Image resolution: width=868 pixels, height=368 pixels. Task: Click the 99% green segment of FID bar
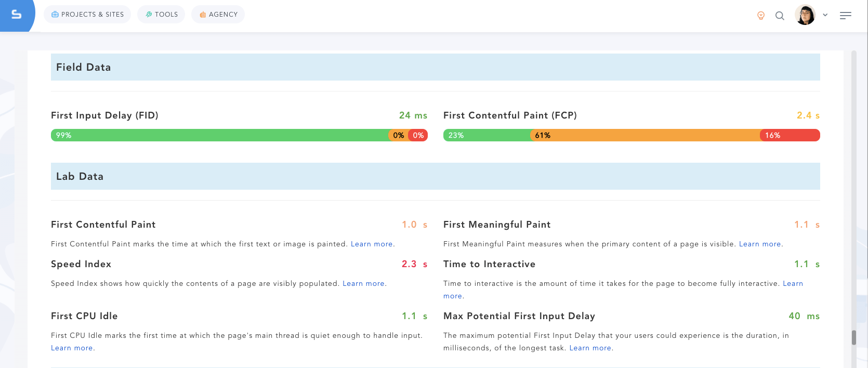[220, 135]
